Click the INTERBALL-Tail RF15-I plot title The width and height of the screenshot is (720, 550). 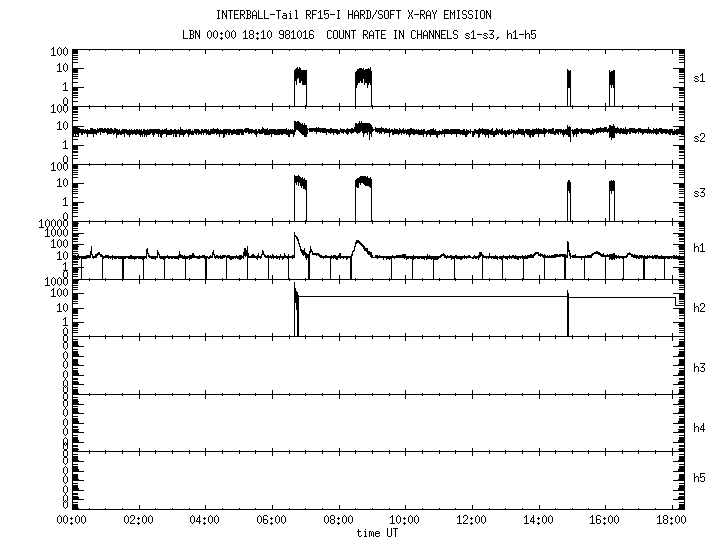354,15
